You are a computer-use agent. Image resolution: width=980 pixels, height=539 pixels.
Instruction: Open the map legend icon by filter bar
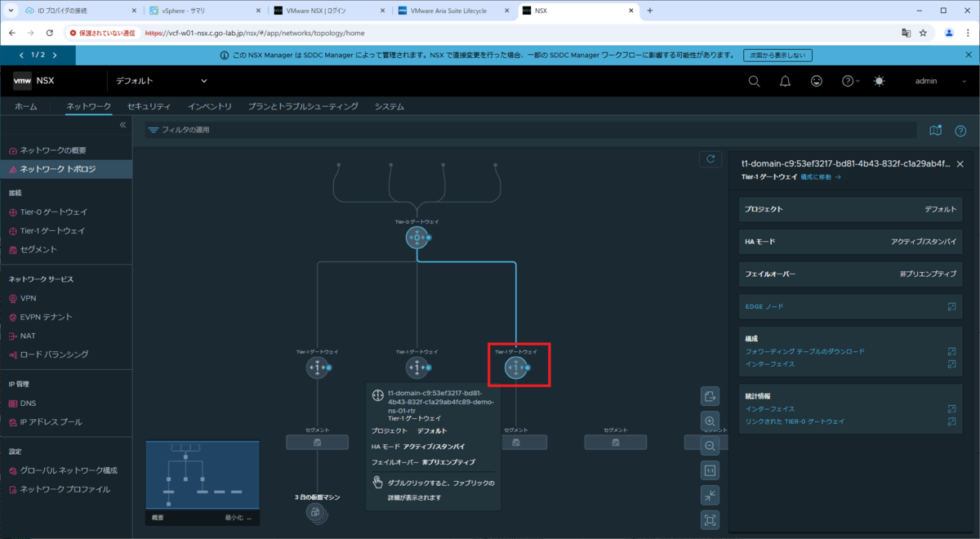[x=936, y=131]
